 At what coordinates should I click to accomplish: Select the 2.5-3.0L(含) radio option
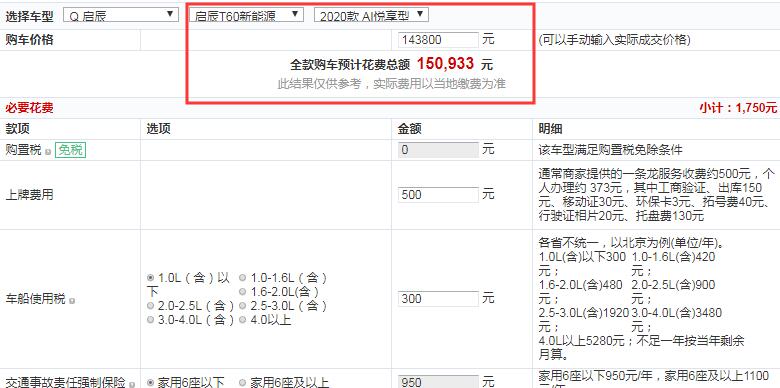pos(242,305)
